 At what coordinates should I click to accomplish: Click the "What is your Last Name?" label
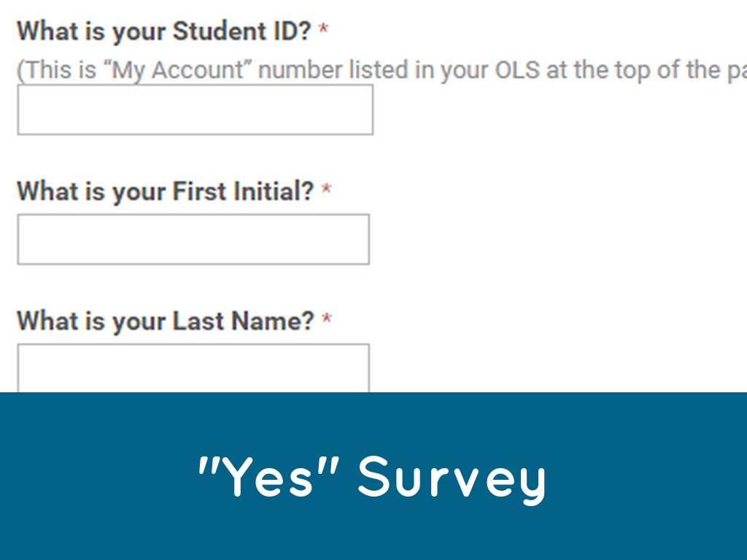[166, 321]
